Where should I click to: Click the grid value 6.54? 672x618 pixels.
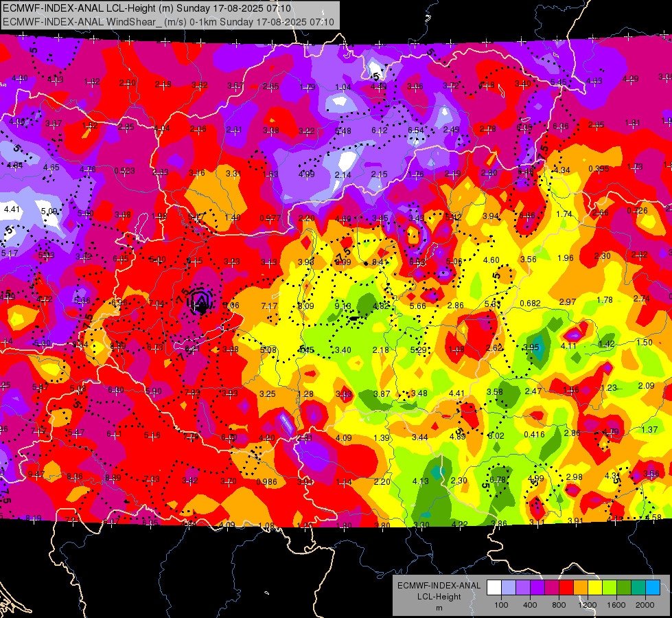click(416, 130)
